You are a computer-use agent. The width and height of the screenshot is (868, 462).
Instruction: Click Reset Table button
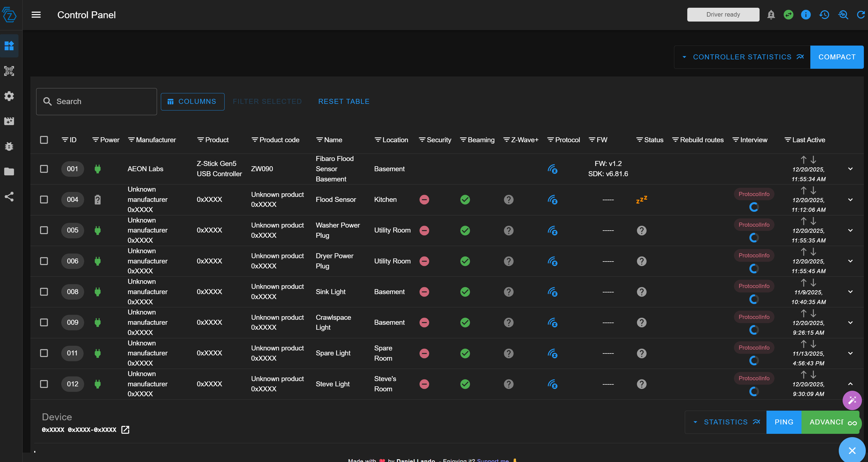pos(344,102)
